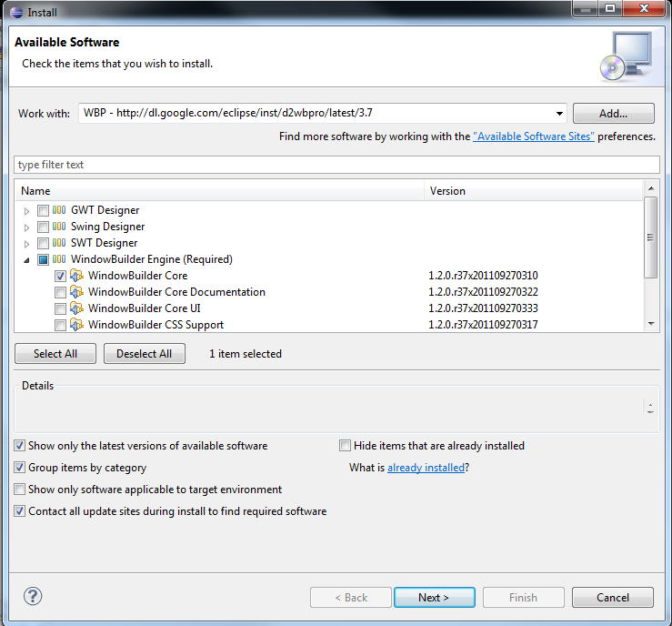Check the WindowBuilder Core UI checkbox
Screen dimensions: 672x626
click(60, 308)
